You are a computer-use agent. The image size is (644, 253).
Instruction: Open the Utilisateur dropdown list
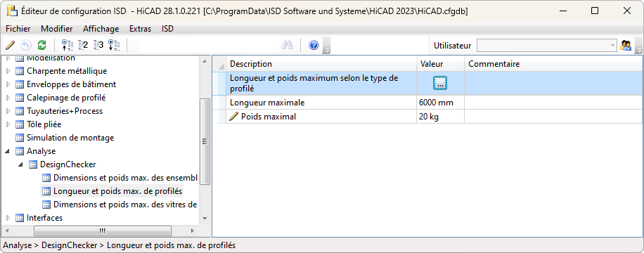613,45
